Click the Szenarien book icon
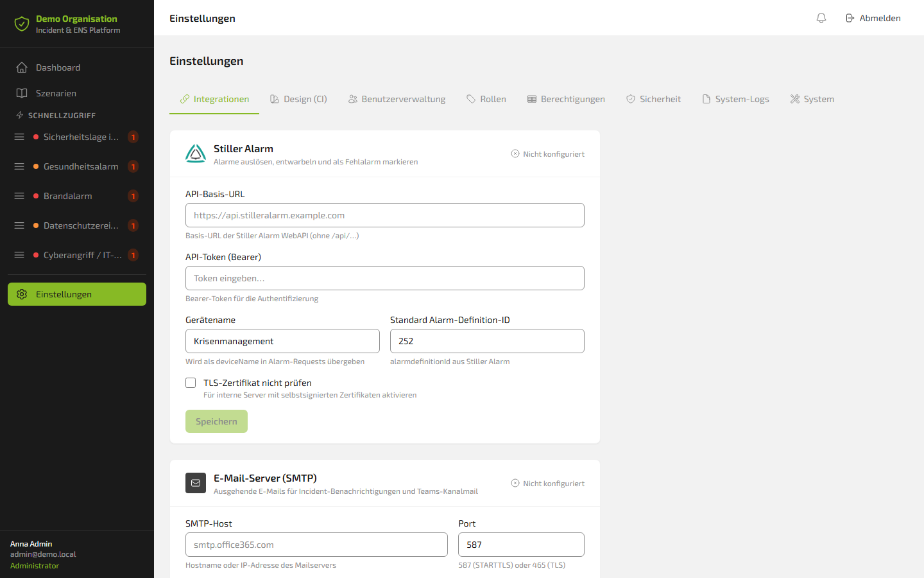The width and height of the screenshot is (924, 578). 22,93
